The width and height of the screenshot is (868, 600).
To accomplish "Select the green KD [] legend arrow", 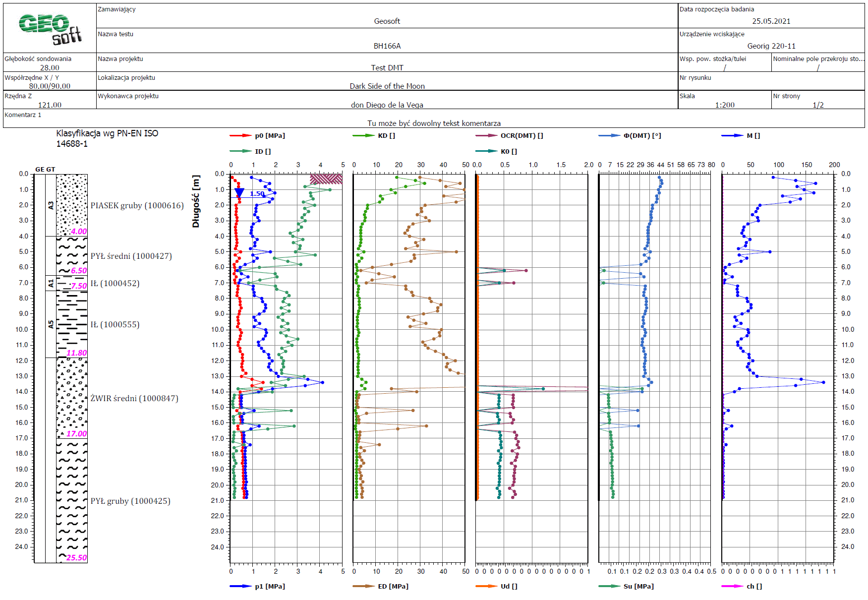I will [363, 135].
